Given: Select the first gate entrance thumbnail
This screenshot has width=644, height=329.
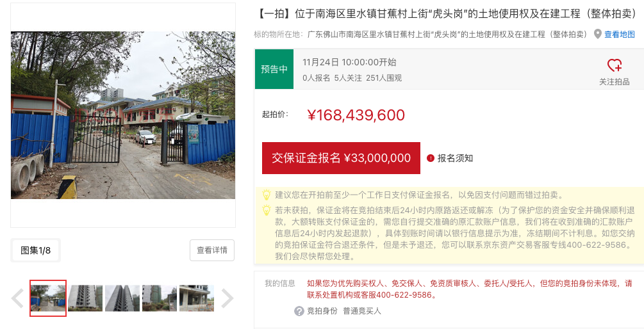Looking at the screenshot, I should pos(48,298).
